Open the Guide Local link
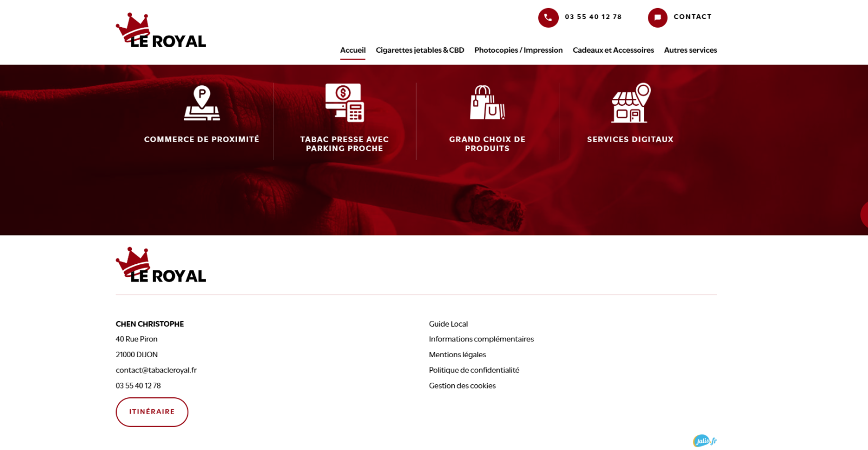The image size is (868, 450). (448, 324)
